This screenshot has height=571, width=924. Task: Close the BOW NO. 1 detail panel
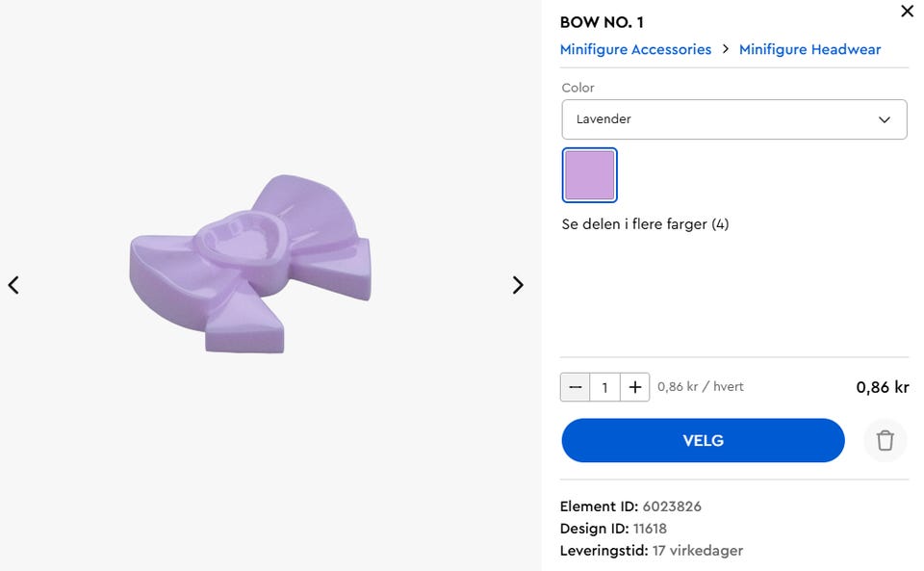pos(907,12)
